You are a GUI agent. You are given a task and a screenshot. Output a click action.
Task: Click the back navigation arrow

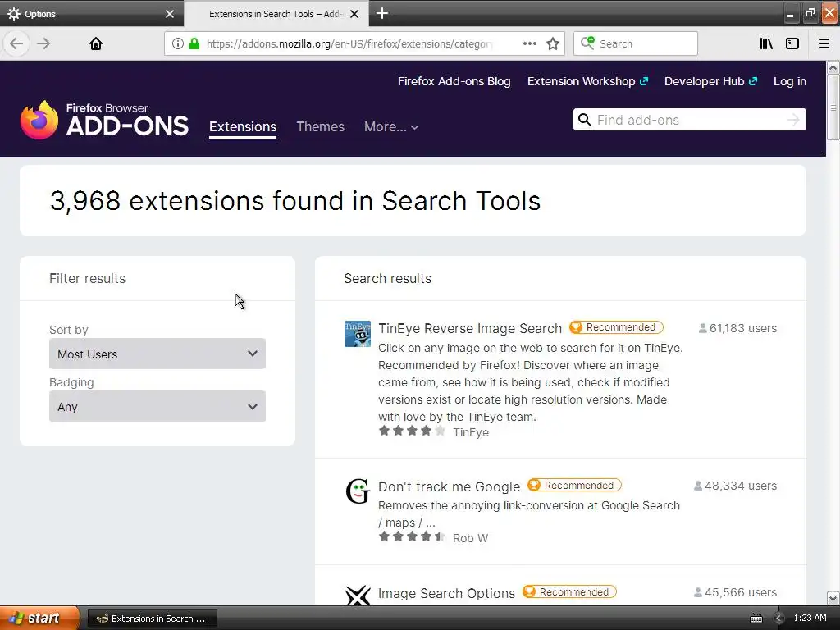pyautogui.click(x=16, y=43)
